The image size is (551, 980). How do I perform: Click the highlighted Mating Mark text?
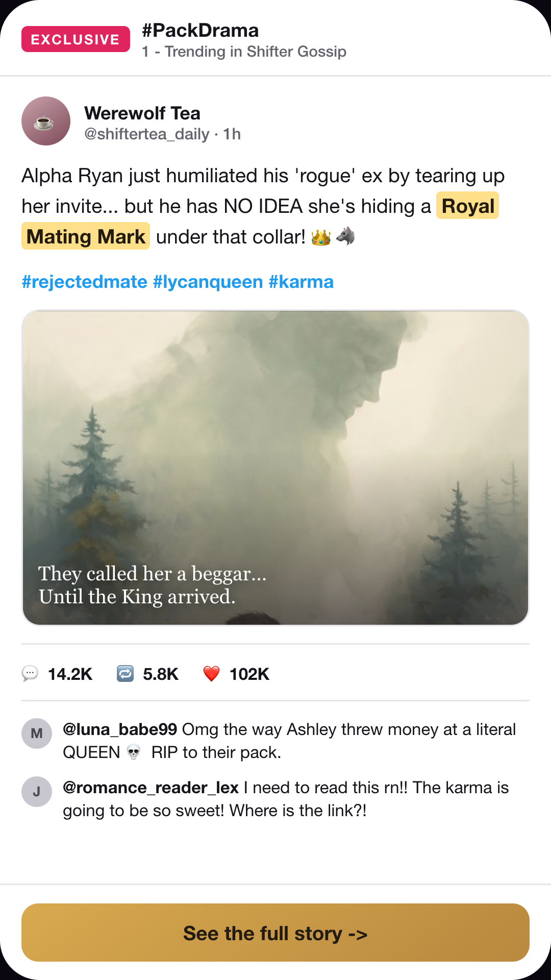[86, 236]
